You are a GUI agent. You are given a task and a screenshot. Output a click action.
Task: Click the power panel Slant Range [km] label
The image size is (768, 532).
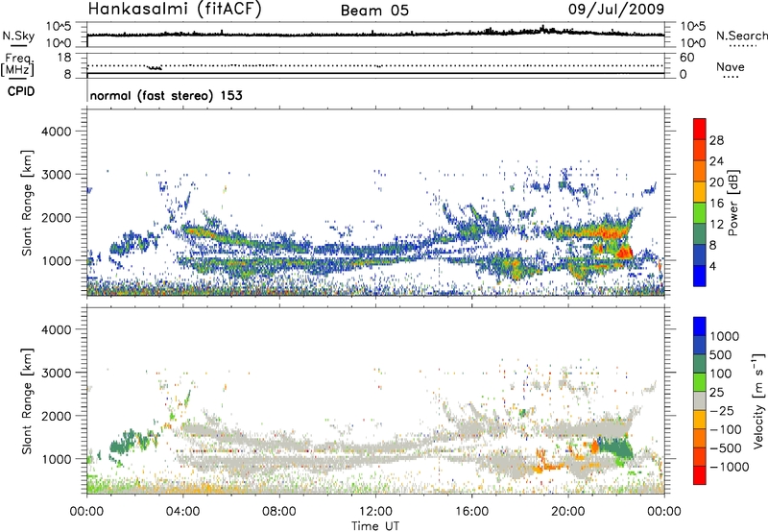[27, 203]
